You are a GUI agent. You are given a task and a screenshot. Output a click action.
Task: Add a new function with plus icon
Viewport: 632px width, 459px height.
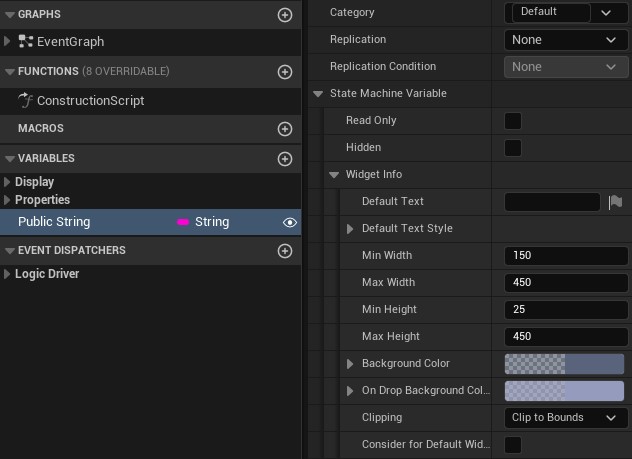point(285,72)
